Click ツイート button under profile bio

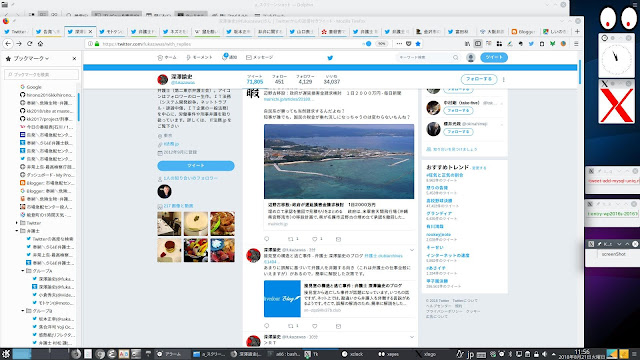click(196, 166)
